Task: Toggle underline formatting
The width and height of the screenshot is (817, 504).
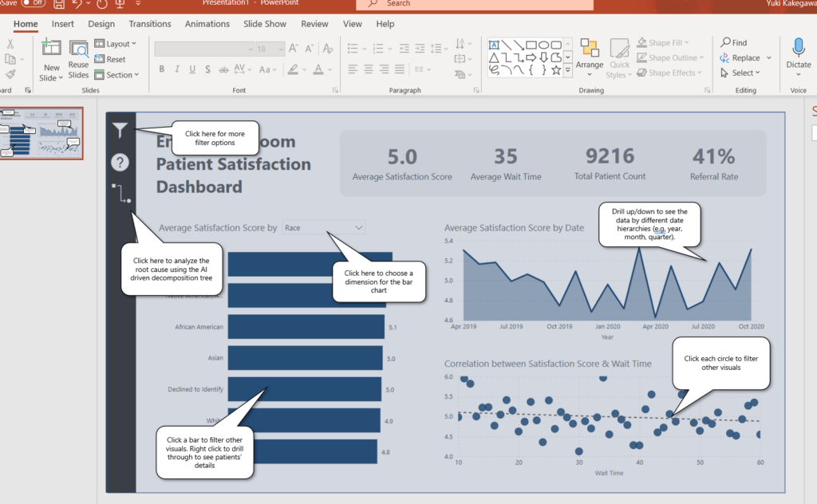Action: 191,69
